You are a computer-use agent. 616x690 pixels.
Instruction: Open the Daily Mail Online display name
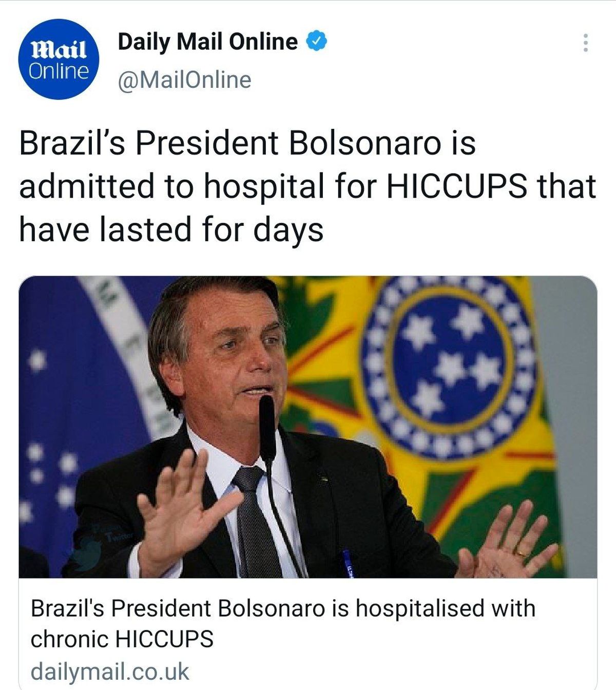click(x=208, y=42)
